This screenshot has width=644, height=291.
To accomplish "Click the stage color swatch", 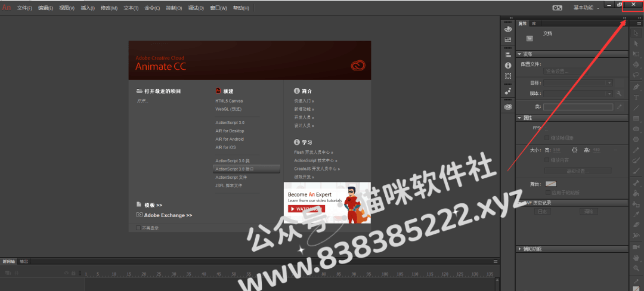I will (x=550, y=184).
